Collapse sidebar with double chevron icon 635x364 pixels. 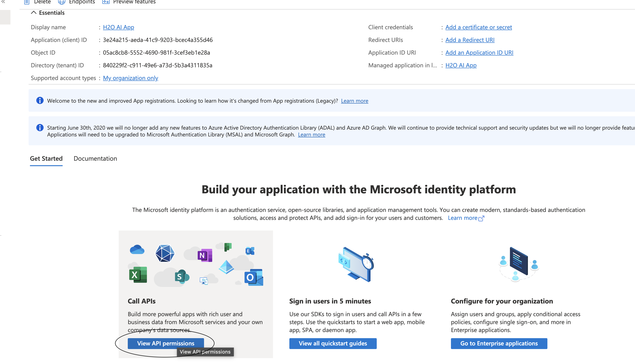point(3,2)
